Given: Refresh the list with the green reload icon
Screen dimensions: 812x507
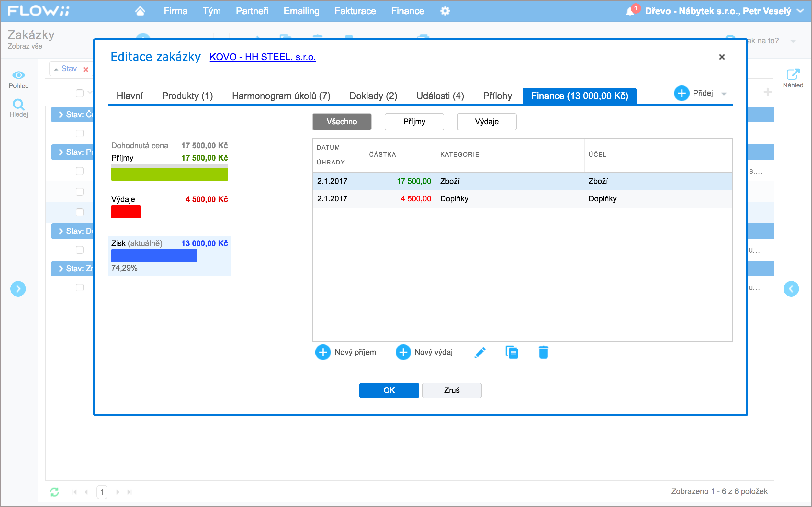Looking at the screenshot, I should (54, 492).
